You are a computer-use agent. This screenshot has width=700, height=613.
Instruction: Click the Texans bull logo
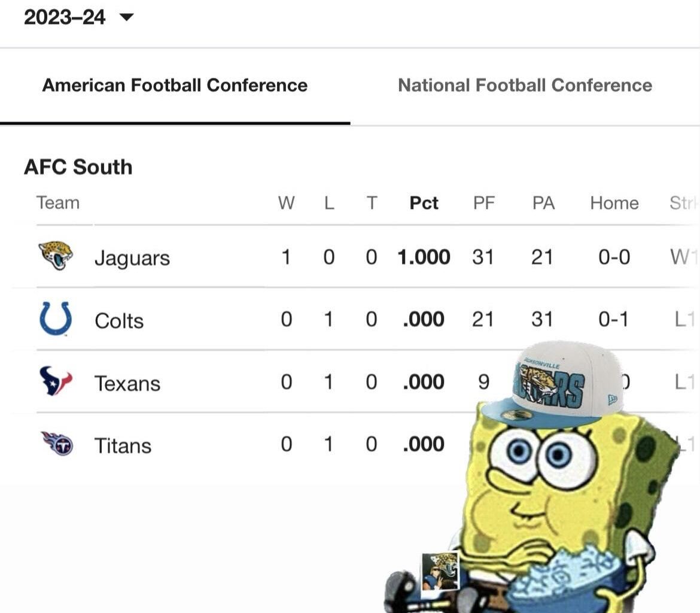coord(56,381)
